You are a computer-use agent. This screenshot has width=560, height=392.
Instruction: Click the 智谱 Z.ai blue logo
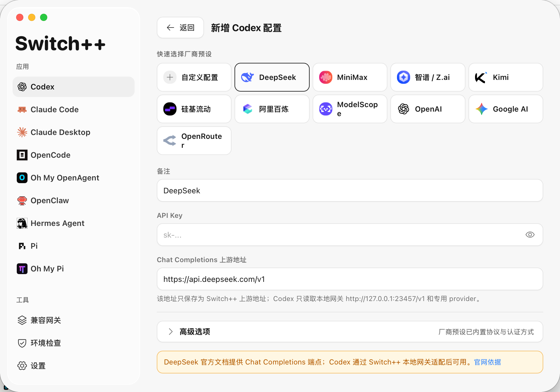point(404,77)
